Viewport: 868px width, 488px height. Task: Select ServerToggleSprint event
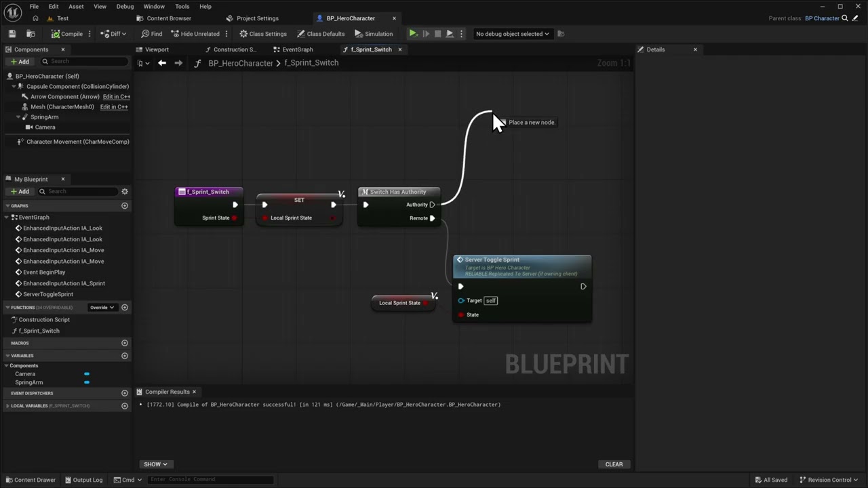tap(48, 295)
